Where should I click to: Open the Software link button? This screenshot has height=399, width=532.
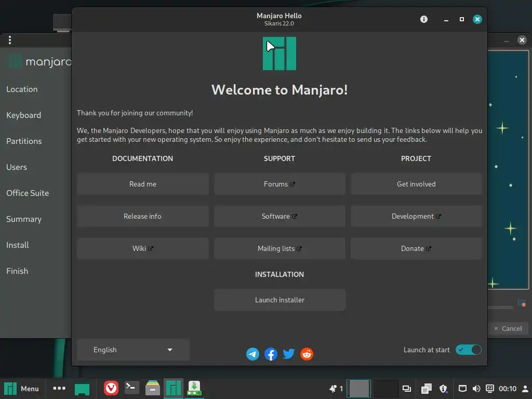[x=280, y=216]
